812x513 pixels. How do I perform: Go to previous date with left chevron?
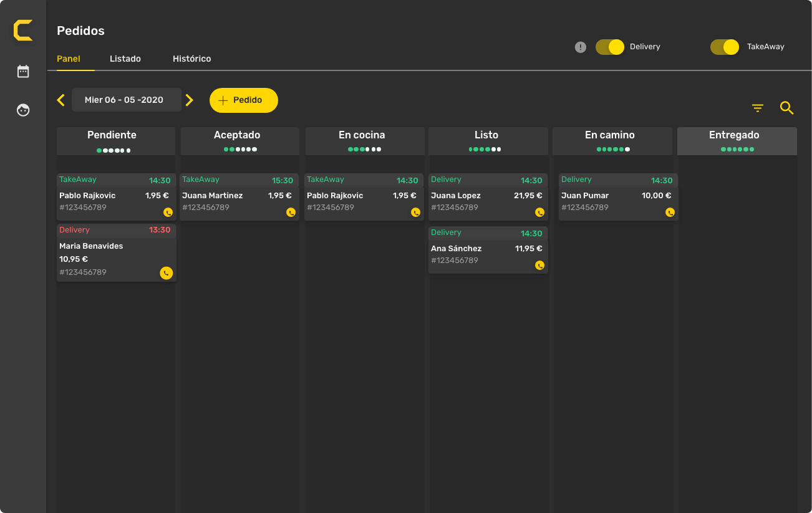pos(61,100)
